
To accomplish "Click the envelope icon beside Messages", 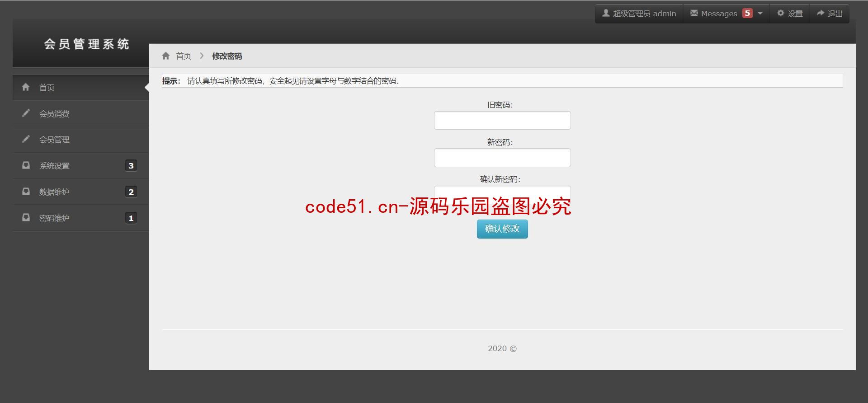I will (694, 13).
